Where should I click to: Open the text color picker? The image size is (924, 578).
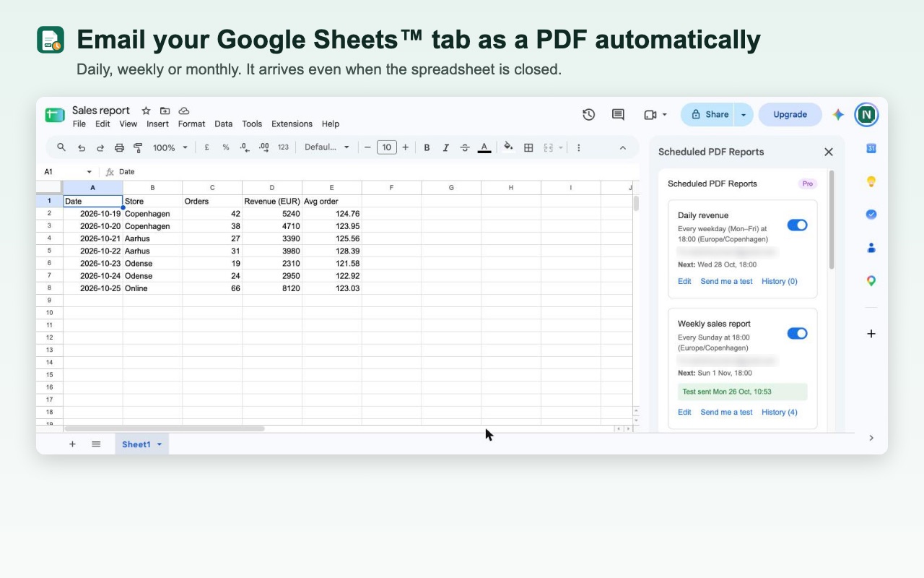[x=484, y=147]
